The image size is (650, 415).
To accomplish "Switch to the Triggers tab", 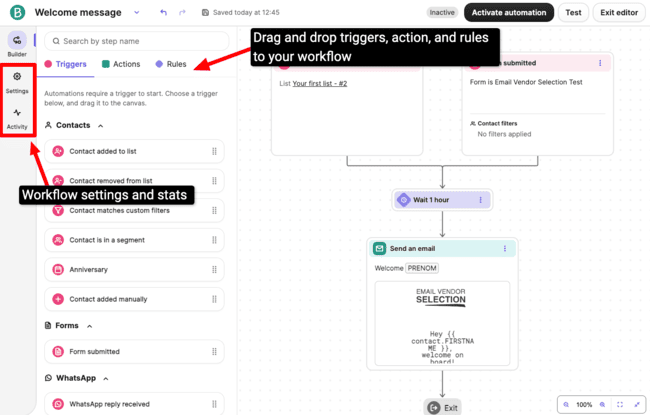I will click(65, 64).
